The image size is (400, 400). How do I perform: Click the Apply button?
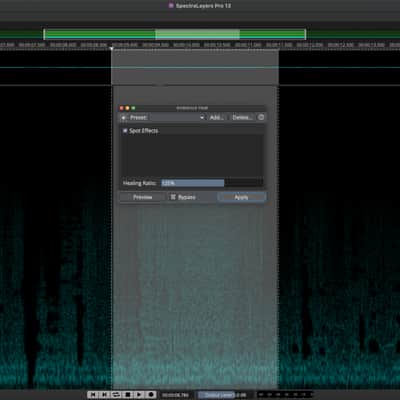[242, 197]
